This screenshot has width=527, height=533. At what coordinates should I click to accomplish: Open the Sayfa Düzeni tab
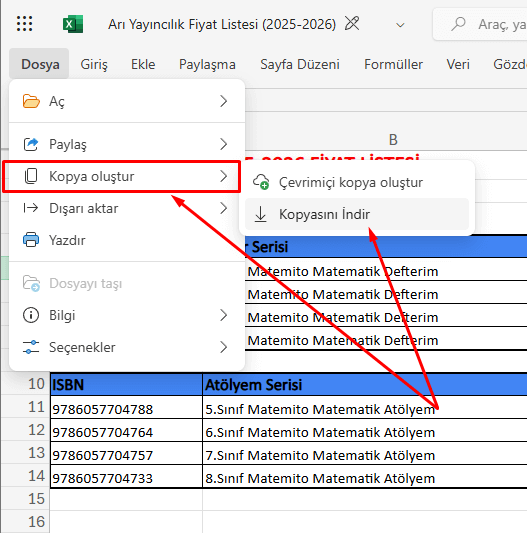click(x=300, y=64)
